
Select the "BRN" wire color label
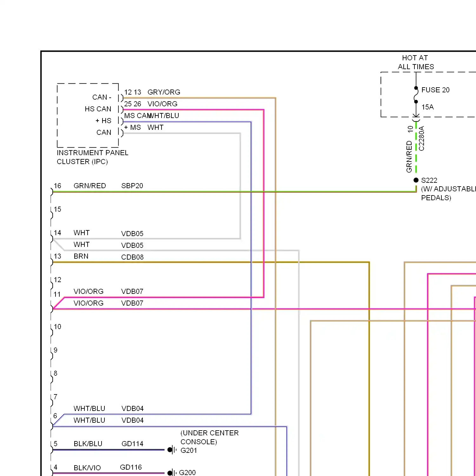tap(81, 256)
